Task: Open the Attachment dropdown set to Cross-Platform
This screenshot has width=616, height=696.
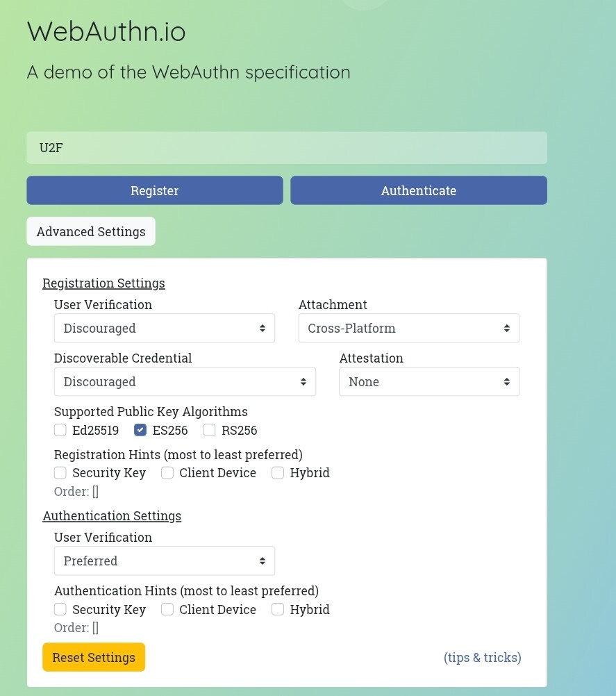Action: 409,328
